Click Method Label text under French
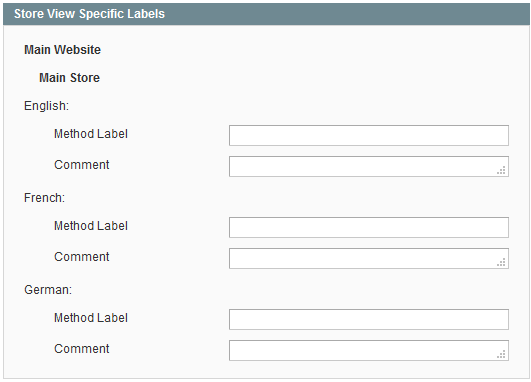This screenshot has width=531, height=382. coord(91,226)
